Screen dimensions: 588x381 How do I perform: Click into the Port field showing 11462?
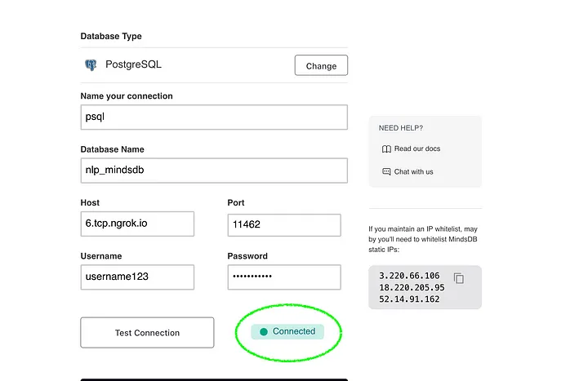(x=283, y=224)
